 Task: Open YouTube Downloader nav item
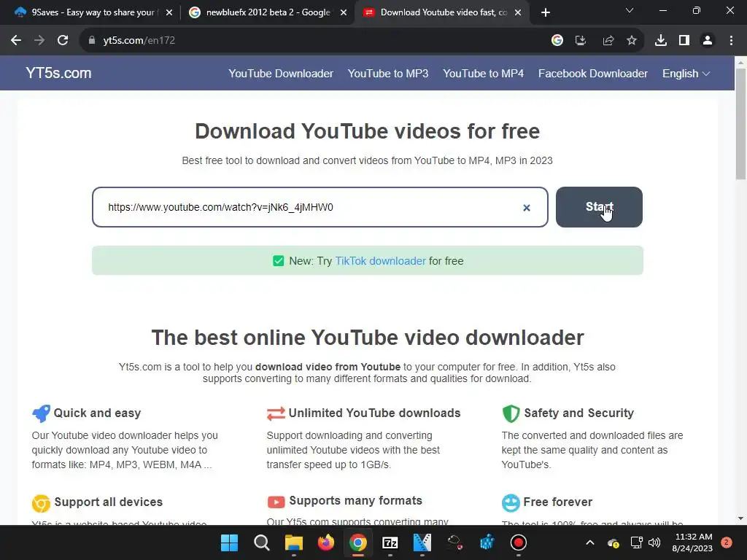(281, 74)
